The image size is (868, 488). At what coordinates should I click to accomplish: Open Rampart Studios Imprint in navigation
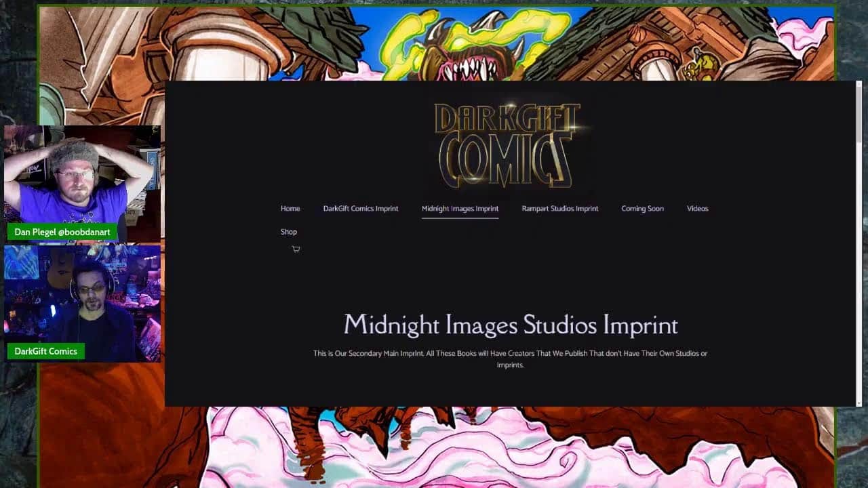(559, 209)
